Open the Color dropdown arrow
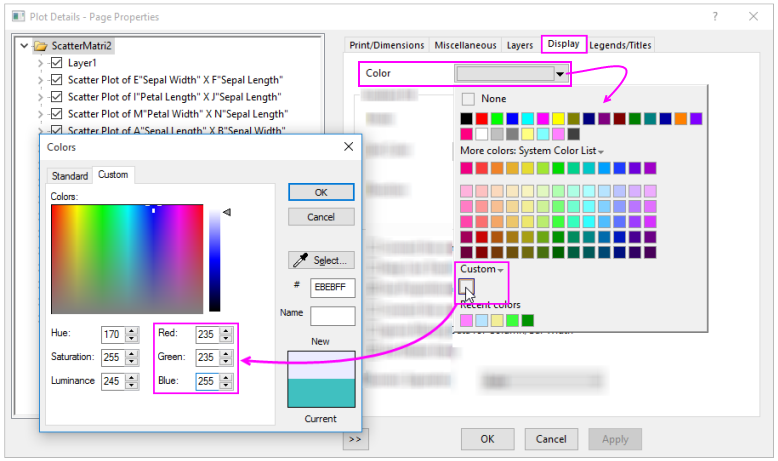Viewport: 778px width, 461px height. [560, 74]
